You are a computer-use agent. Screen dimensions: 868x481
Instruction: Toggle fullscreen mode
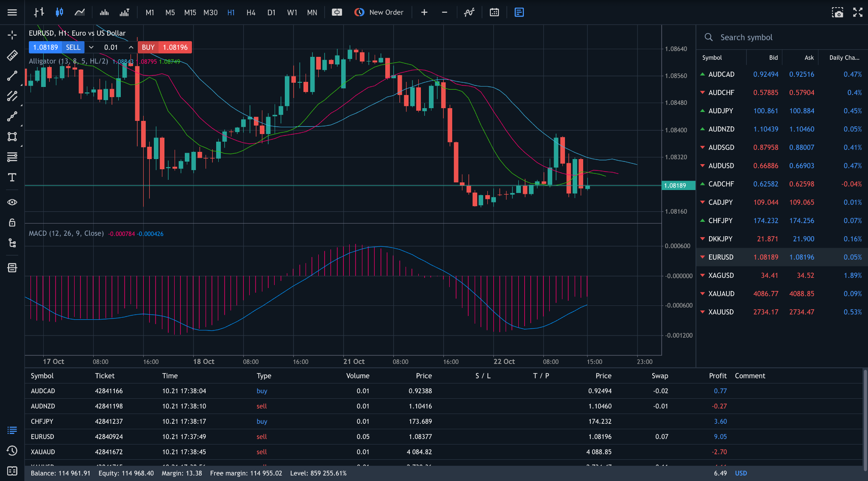(857, 12)
